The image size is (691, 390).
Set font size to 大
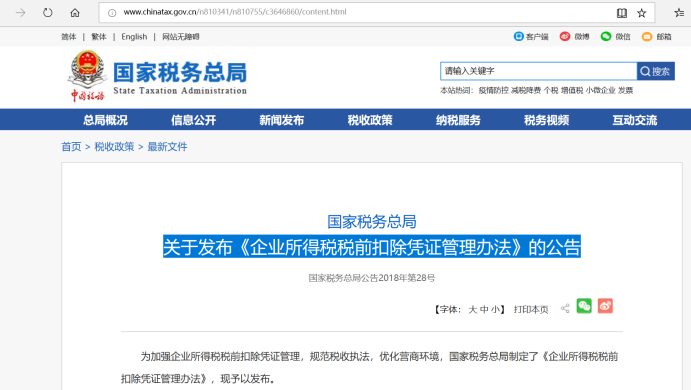(472, 309)
